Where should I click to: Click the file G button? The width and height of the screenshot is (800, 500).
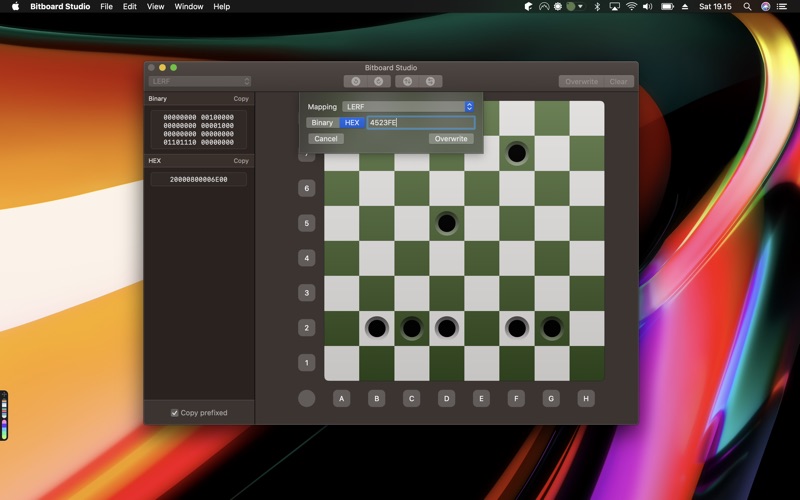pos(552,398)
